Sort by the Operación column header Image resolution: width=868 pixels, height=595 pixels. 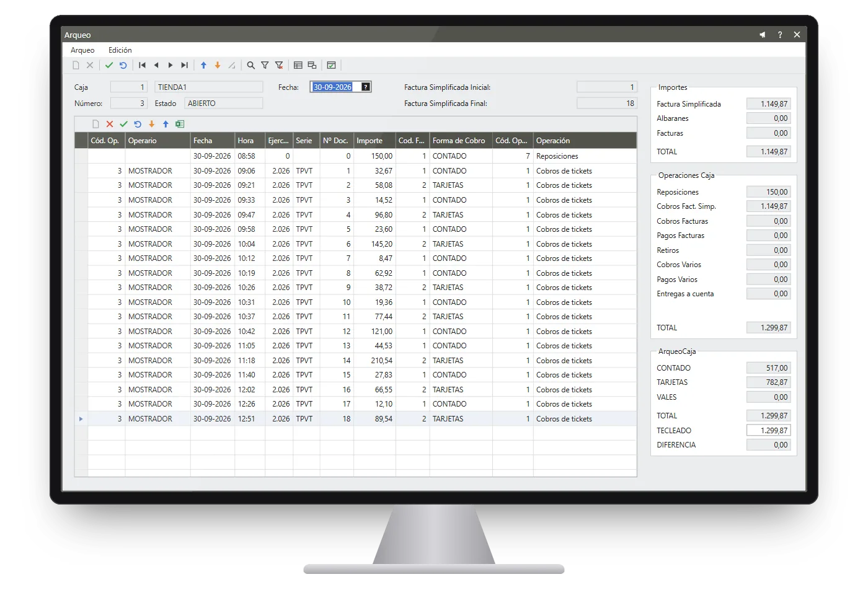click(585, 141)
